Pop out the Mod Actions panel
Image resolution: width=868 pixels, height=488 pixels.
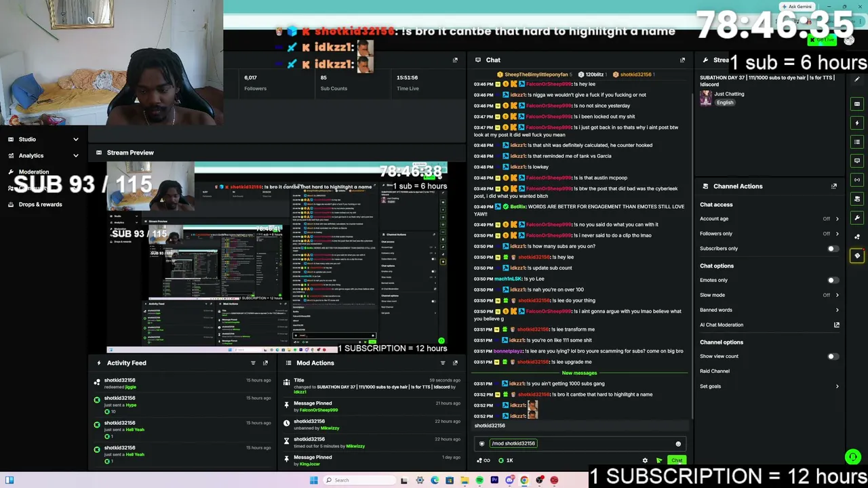point(455,363)
